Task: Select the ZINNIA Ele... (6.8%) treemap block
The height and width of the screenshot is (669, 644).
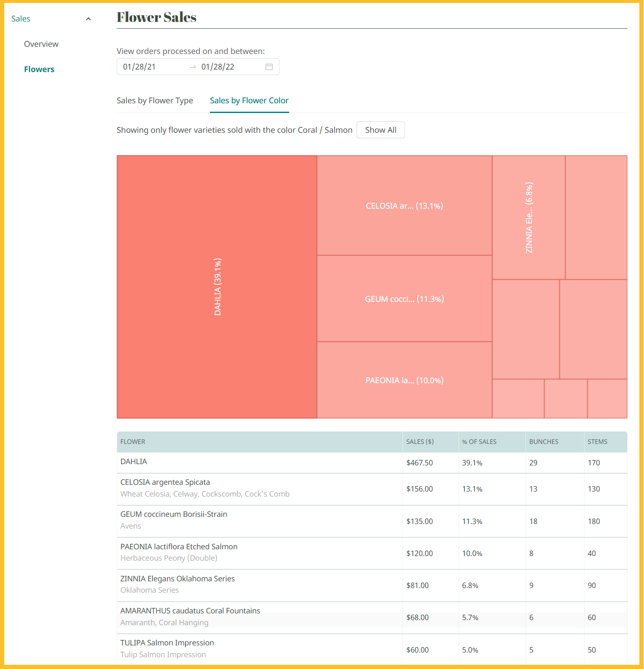Action: point(529,218)
